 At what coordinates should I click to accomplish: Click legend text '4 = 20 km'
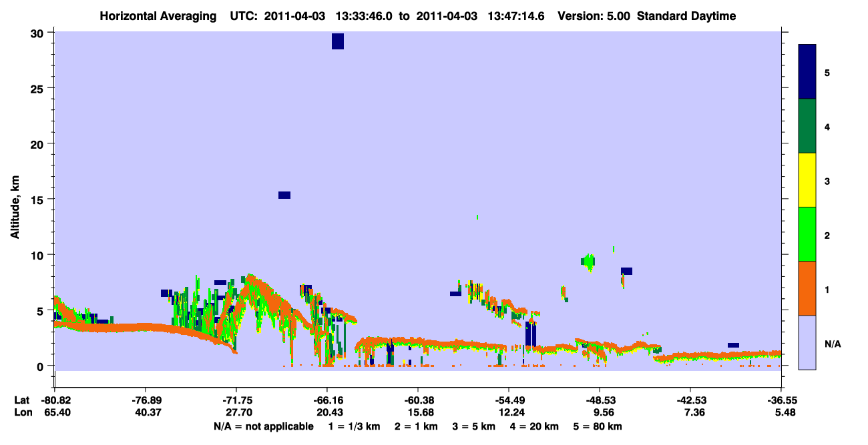click(533, 426)
